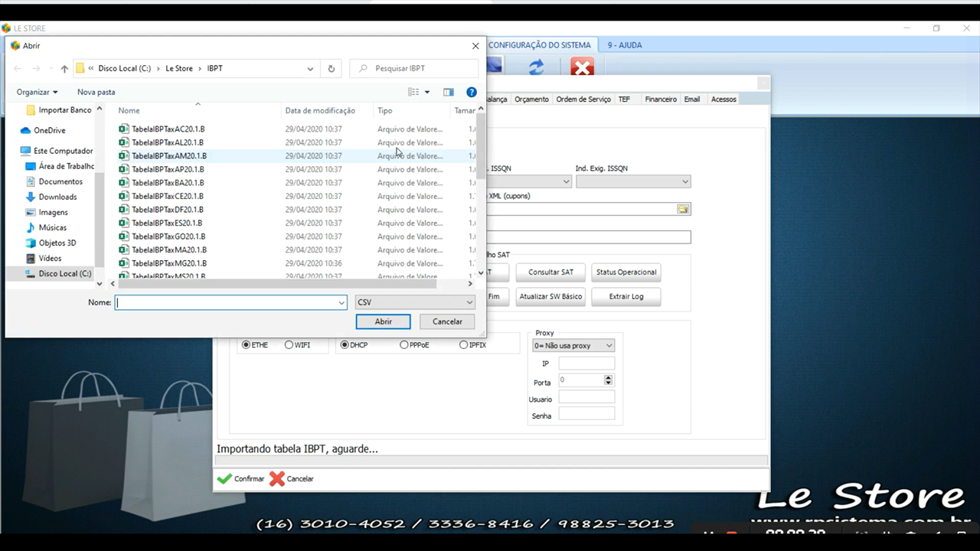Viewport: 980px width, 551px height.
Task: Click Cancelar in file dialog
Action: pyautogui.click(x=447, y=321)
